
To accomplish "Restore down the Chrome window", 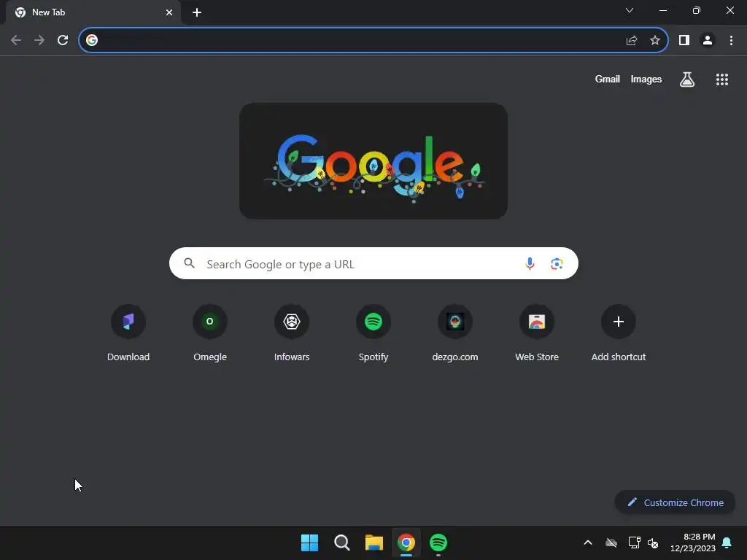I will [x=697, y=10].
